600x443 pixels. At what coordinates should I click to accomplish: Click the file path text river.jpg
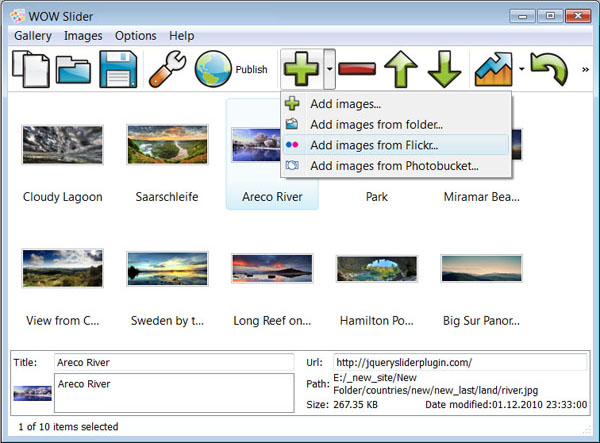click(x=435, y=384)
